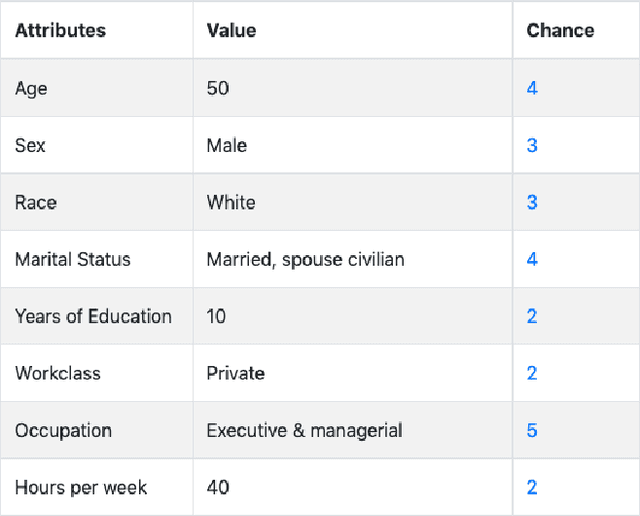This screenshot has height=516, width=640.
Task: Select the Years of Education label
Action: coord(93,316)
